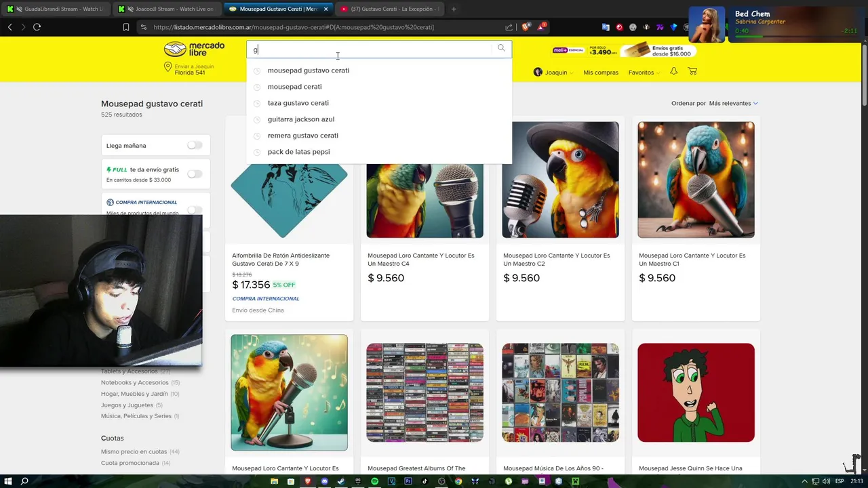
Task: Click the red circular extension icon
Action: point(619,27)
